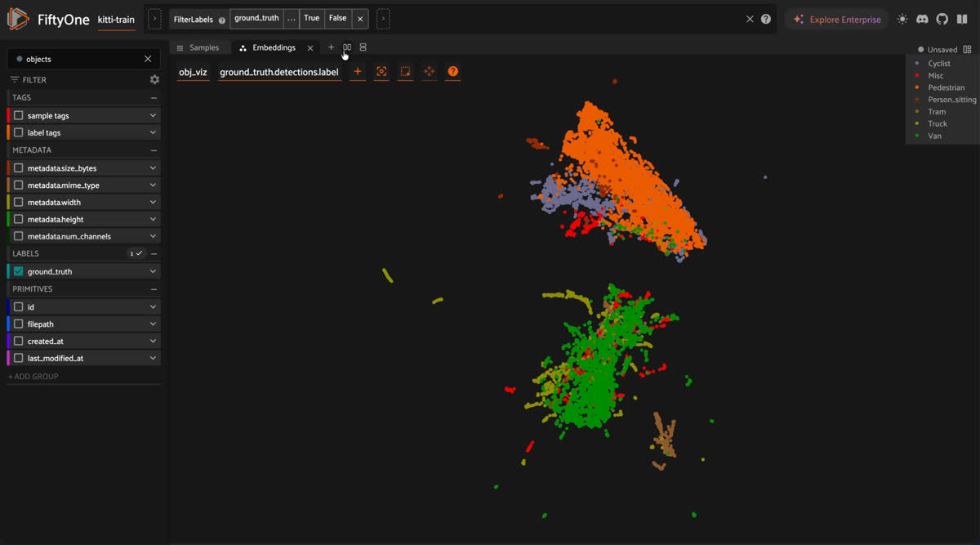The width and height of the screenshot is (980, 545).
Task: Click the FILTER mode icon
Action: click(x=15, y=80)
